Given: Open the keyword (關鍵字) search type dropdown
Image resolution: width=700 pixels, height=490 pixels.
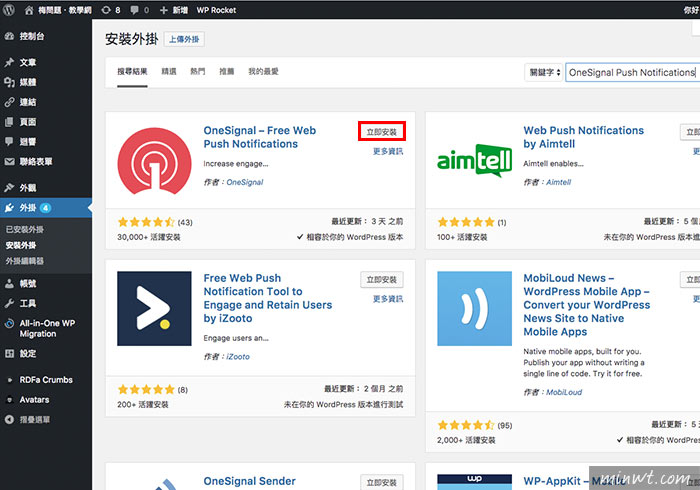Looking at the screenshot, I should pos(543,72).
